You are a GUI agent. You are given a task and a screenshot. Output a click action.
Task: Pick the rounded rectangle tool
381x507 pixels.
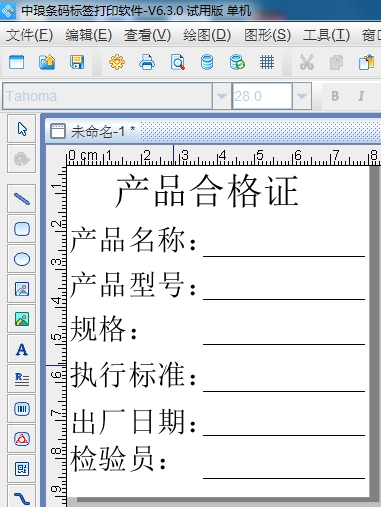tap(22, 229)
